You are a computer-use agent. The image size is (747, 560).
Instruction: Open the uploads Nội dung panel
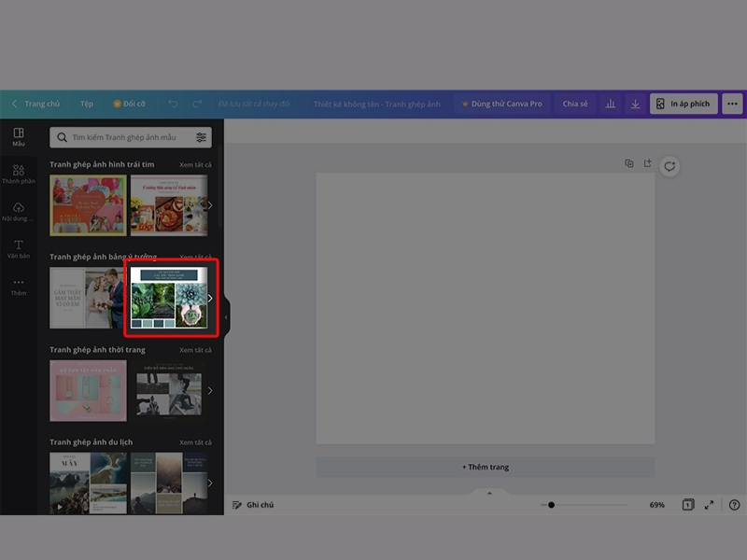pyautogui.click(x=19, y=212)
